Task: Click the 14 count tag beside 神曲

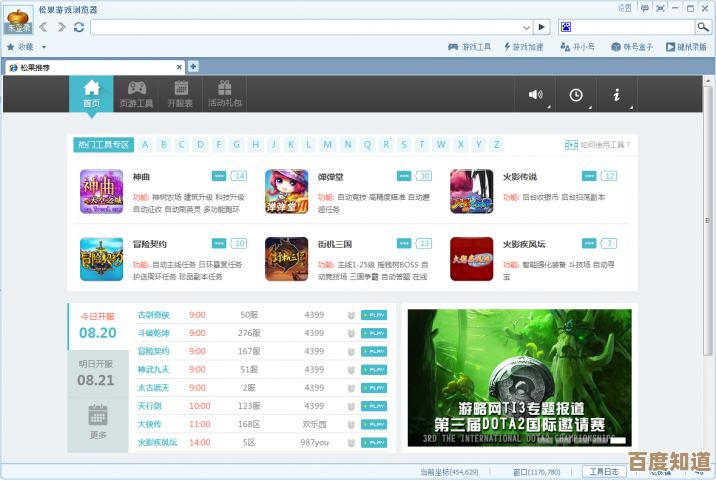Action: pyautogui.click(x=239, y=176)
